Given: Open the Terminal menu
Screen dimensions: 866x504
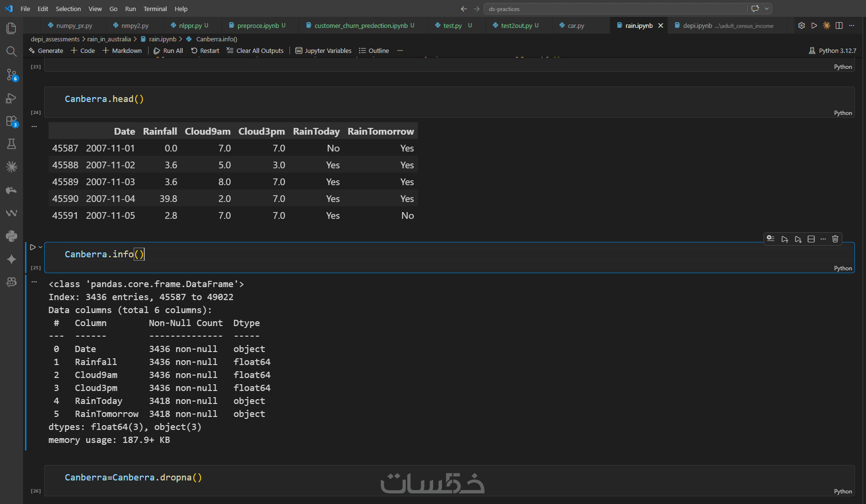Looking at the screenshot, I should coord(155,9).
